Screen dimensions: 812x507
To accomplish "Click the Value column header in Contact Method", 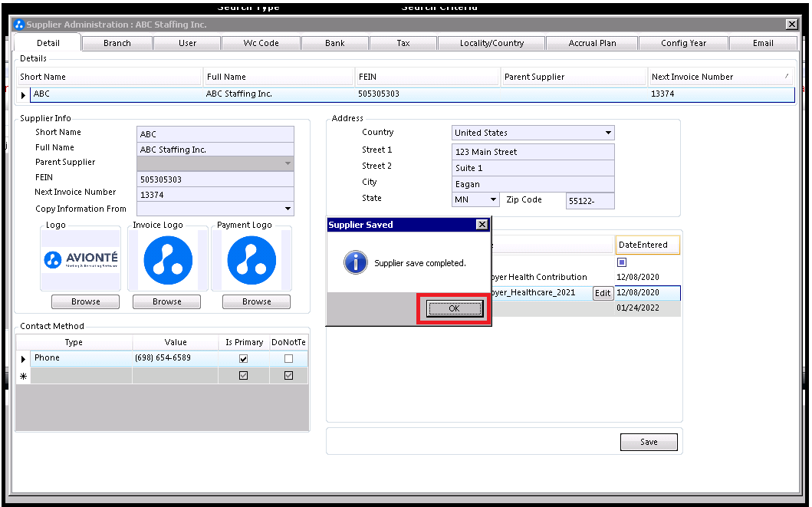I will [176, 342].
